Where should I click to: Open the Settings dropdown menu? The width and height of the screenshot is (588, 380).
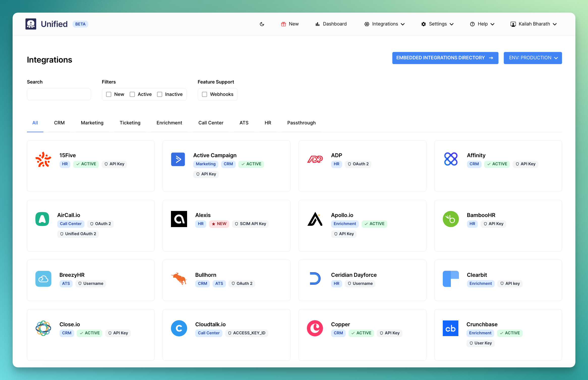coord(437,24)
